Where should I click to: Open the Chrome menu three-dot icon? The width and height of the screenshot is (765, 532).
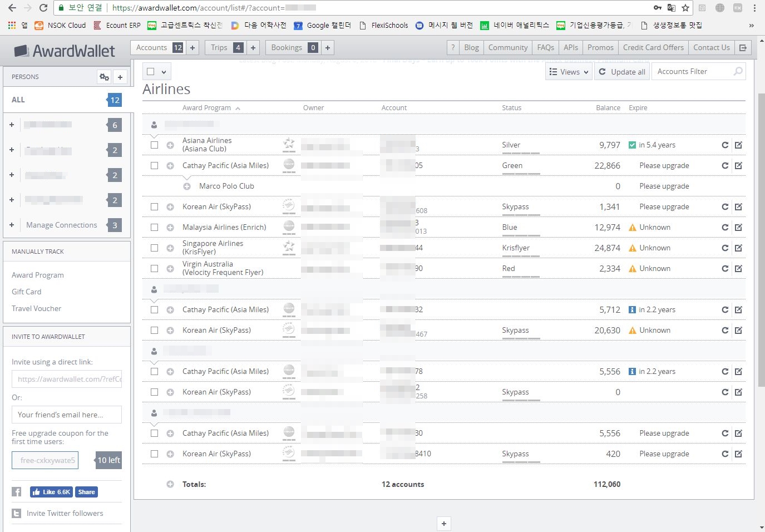pos(754,8)
